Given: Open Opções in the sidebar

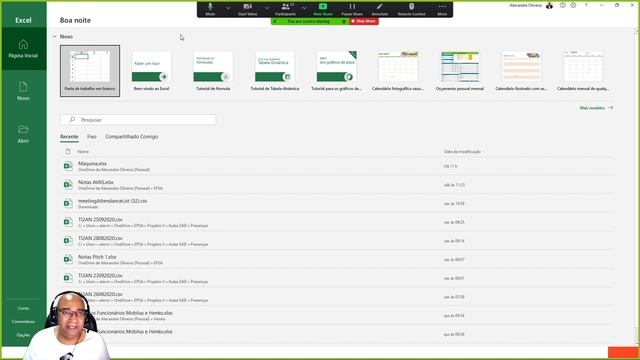Looking at the screenshot, I should click(x=23, y=335).
